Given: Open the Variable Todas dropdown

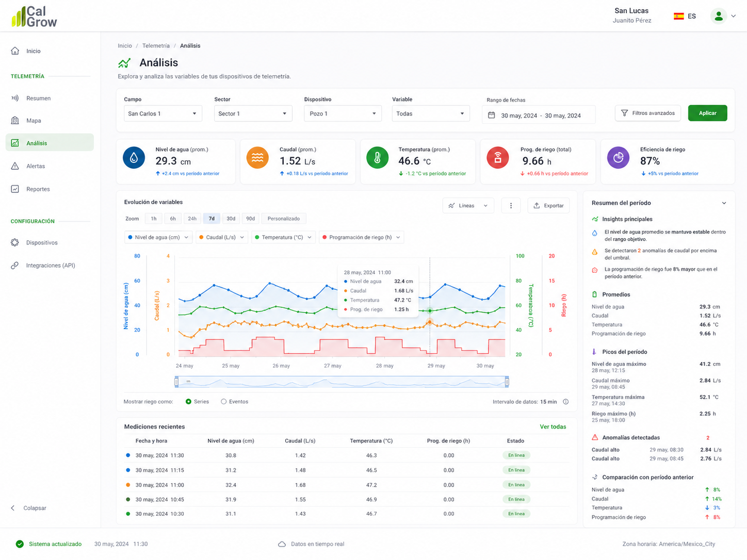Looking at the screenshot, I should [x=431, y=113].
